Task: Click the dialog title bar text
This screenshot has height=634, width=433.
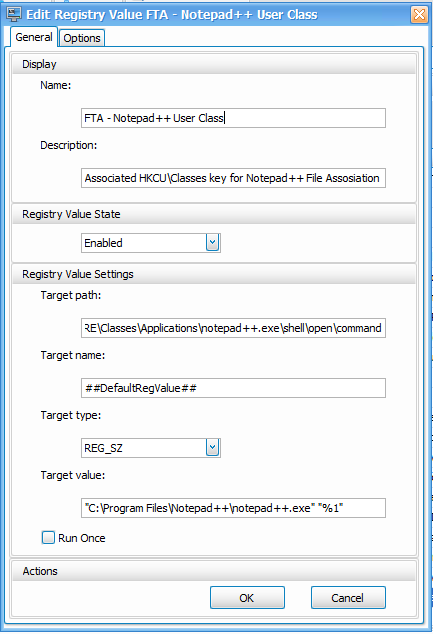Action: coord(172,15)
